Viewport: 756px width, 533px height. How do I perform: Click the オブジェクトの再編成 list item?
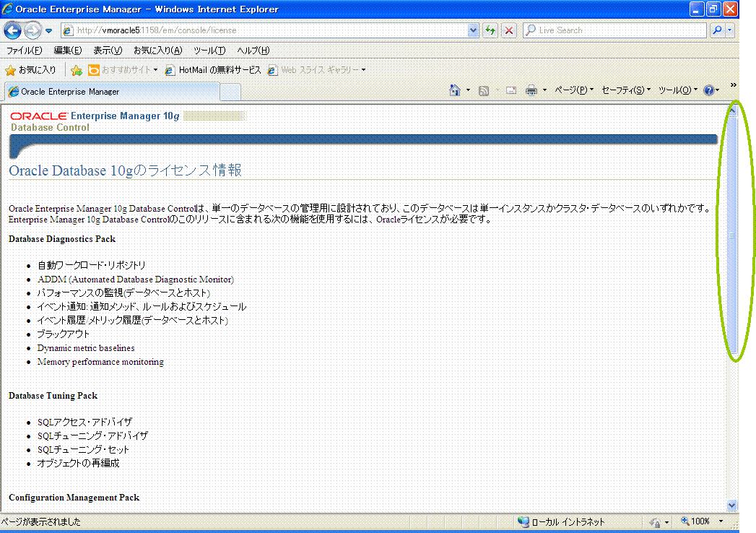(x=78, y=463)
